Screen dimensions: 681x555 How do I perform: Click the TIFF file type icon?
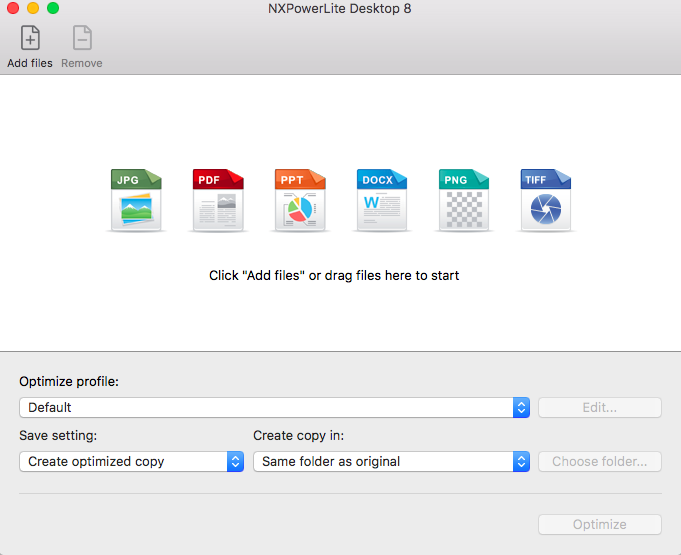tap(546, 200)
